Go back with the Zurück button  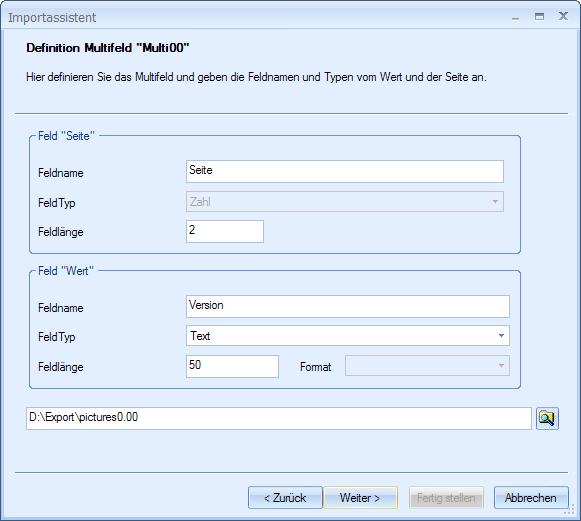[x=285, y=498]
